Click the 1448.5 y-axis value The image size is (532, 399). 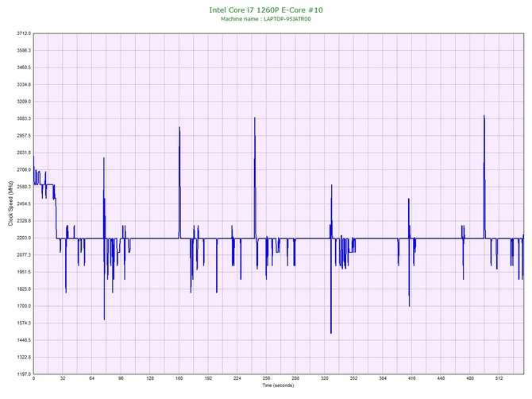coord(24,340)
